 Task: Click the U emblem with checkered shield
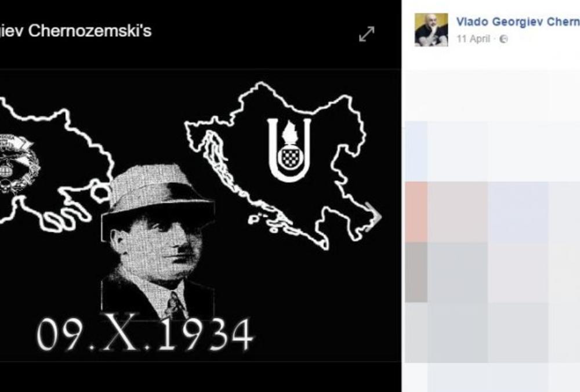click(x=289, y=150)
